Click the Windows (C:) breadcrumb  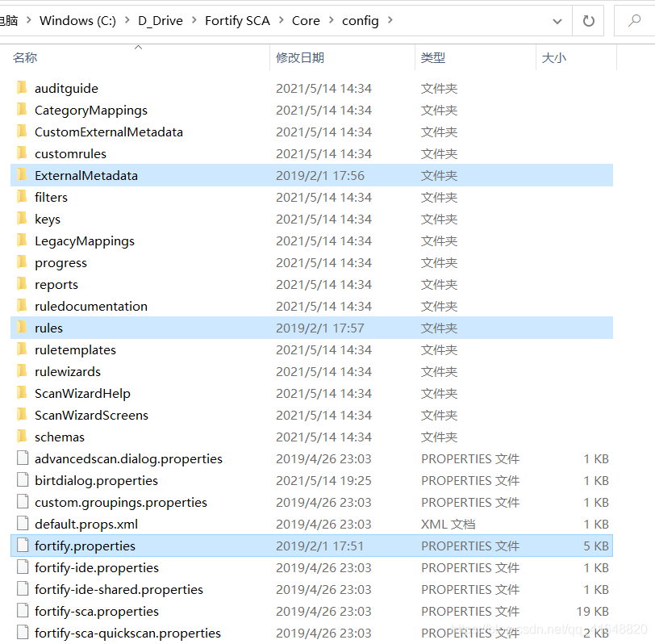tap(77, 20)
